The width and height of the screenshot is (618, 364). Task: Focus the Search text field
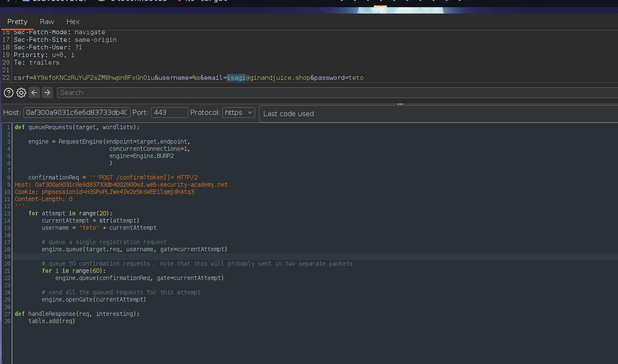337,92
